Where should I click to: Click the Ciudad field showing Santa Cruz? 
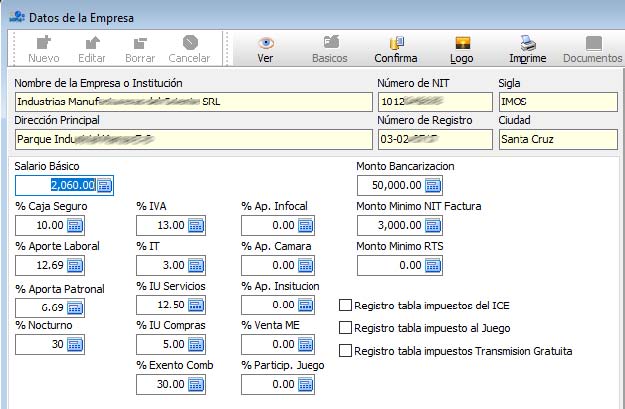558,140
